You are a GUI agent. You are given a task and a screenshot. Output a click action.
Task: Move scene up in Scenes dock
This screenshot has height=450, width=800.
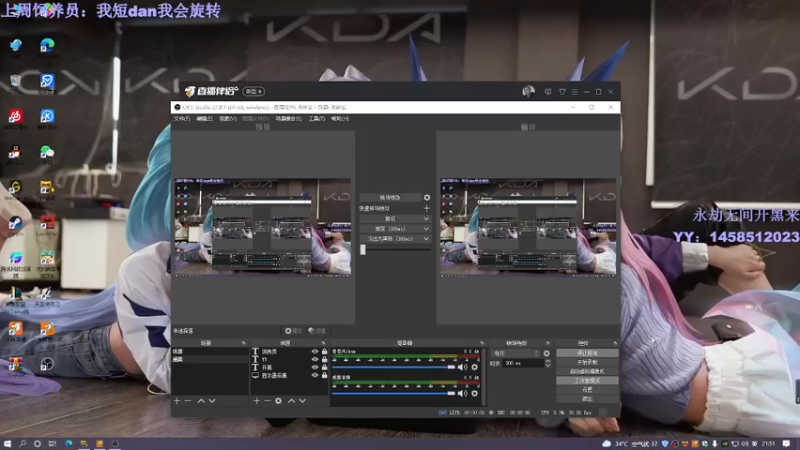point(201,401)
